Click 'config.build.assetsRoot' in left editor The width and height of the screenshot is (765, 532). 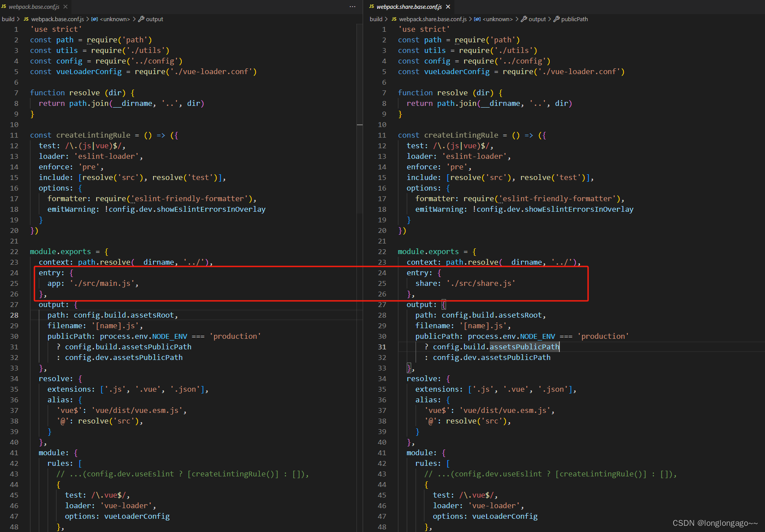pos(124,315)
